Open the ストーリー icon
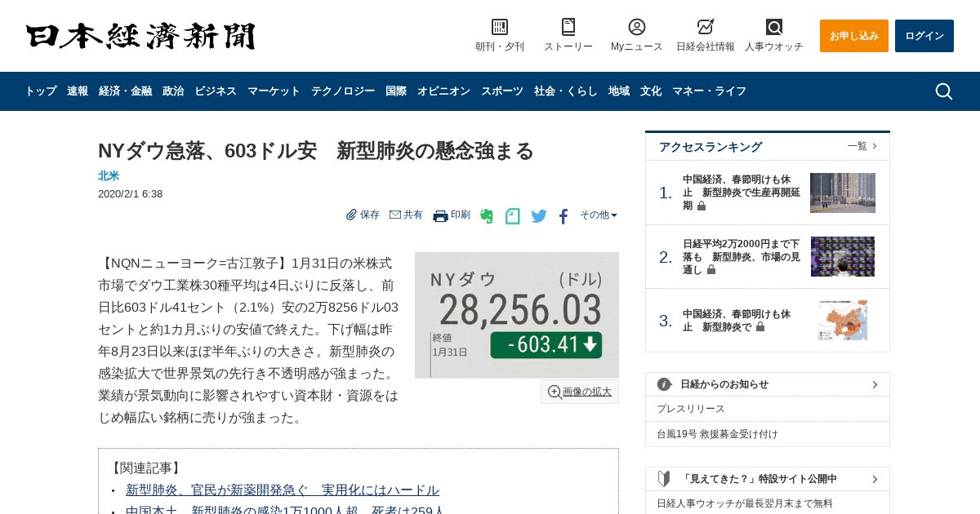The width and height of the screenshot is (980, 514). pos(568,27)
